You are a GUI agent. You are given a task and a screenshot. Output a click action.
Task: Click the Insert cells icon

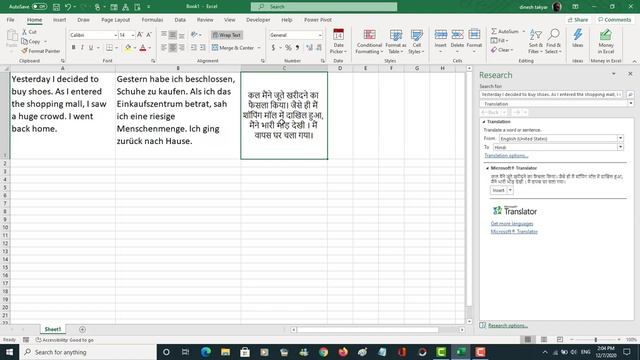[x=440, y=35]
